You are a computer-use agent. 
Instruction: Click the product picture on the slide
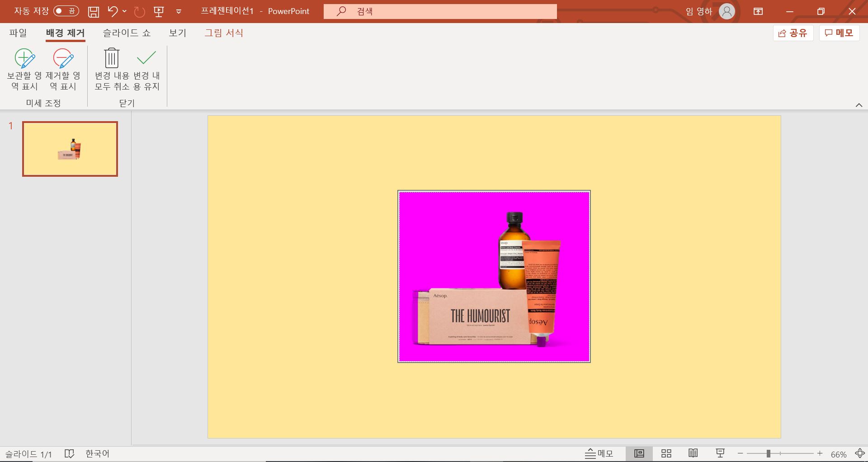(x=494, y=277)
